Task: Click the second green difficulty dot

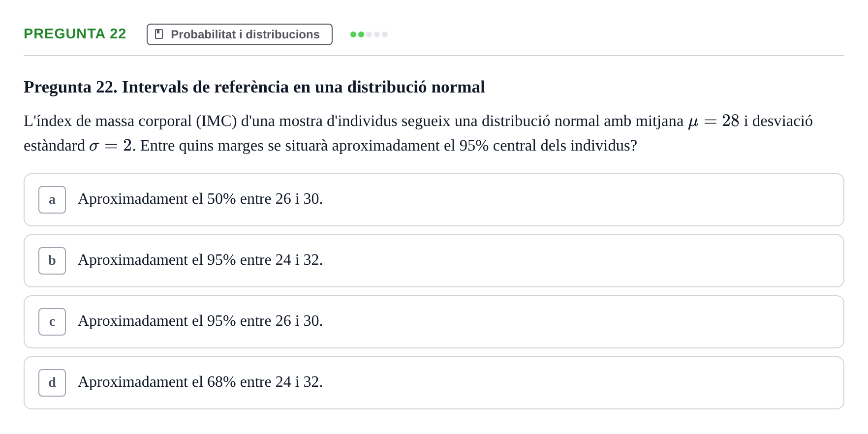Action: 361,34
